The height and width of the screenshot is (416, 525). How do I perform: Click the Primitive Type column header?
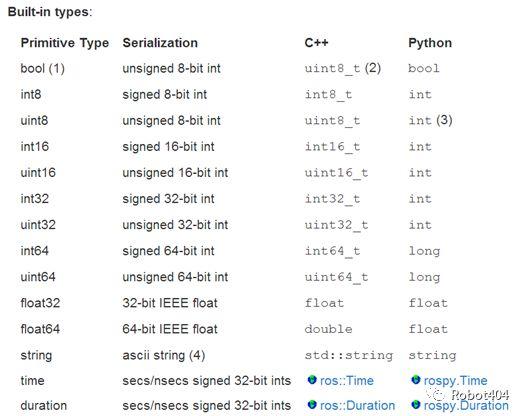click(x=65, y=43)
